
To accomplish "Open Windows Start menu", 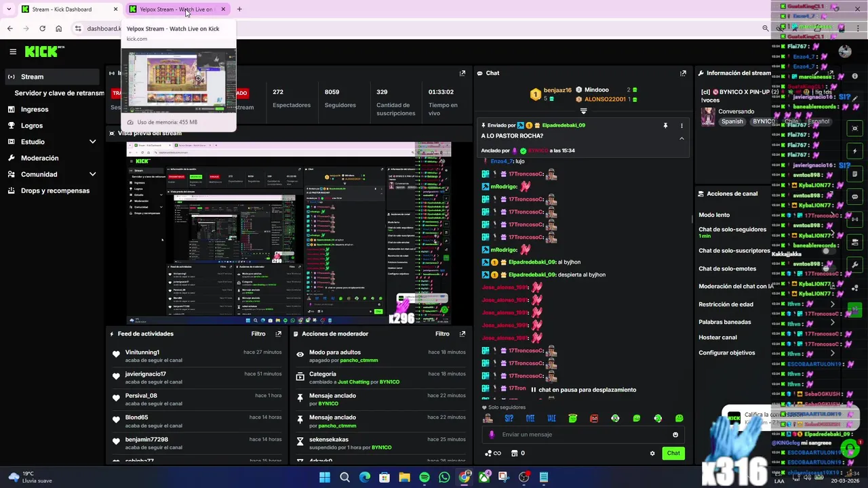I will [x=325, y=477].
